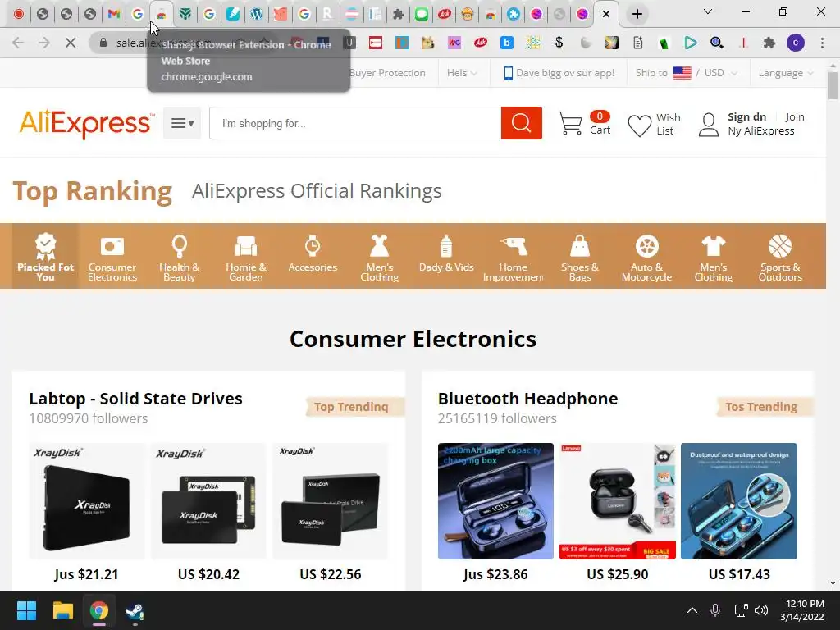Expand the categories hamburger dropdown
Viewport: 840px width, 630px height.
[x=182, y=123]
